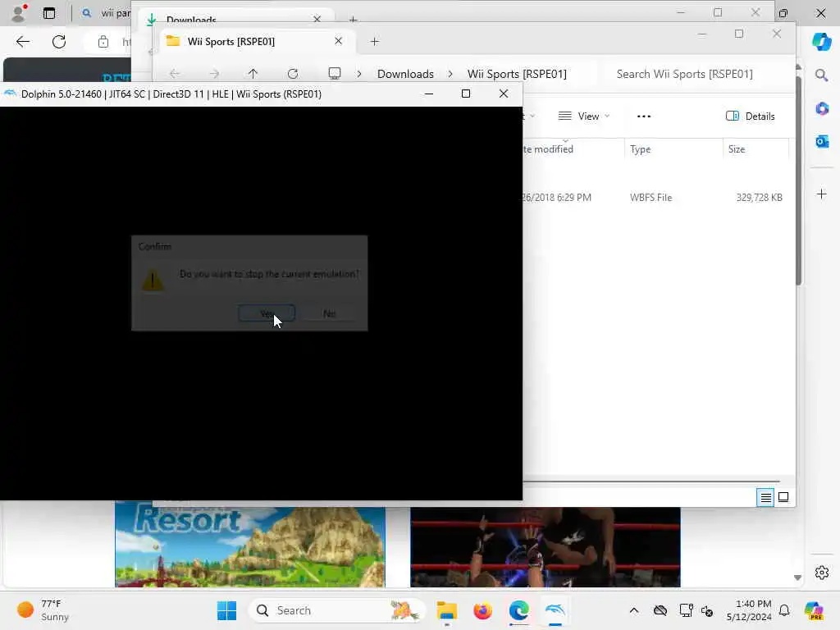Open Copilot preview from taskbar
The image size is (840, 630).
(815, 610)
